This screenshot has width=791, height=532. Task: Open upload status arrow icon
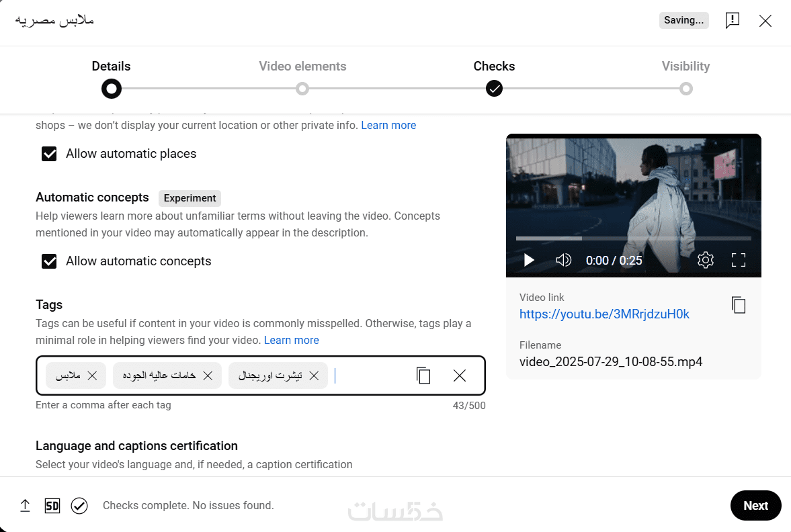tap(25, 505)
